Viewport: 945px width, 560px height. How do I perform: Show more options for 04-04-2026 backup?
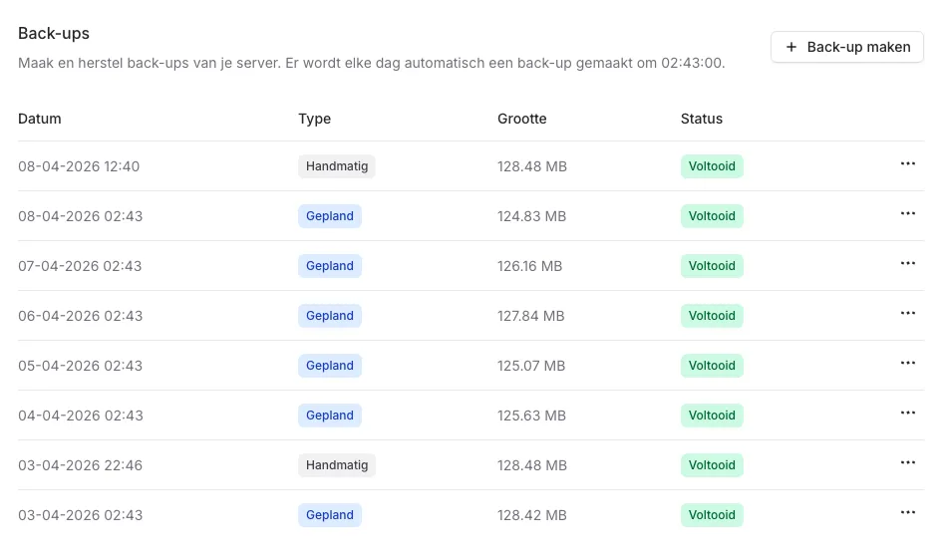point(907,414)
